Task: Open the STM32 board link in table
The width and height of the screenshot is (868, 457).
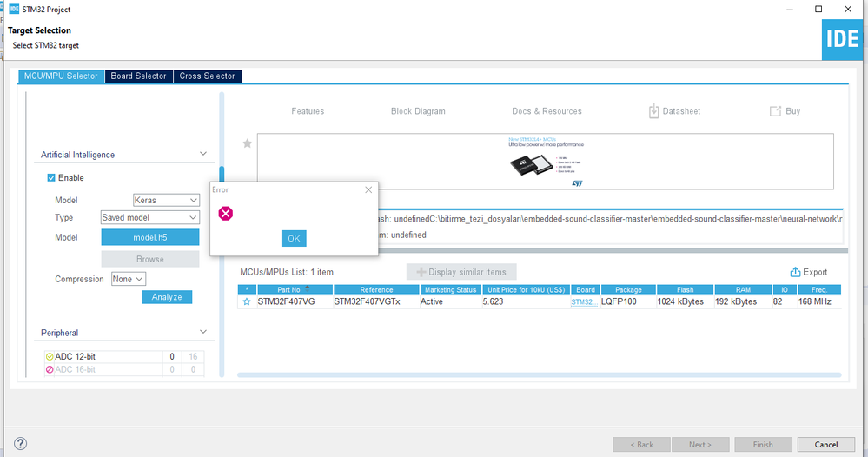Action: (583, 302)
